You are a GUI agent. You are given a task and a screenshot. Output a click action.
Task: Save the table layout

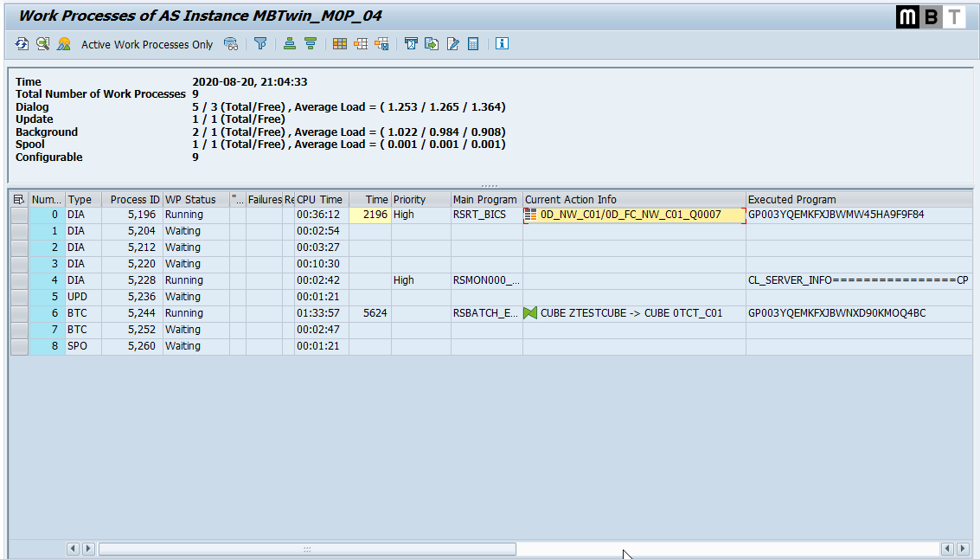(x=381, y=43)
